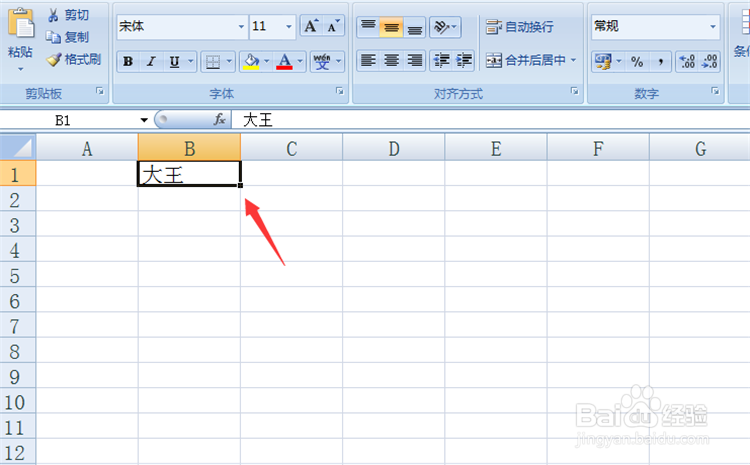Apply percent style
The height and width of the screenshot is (465, 750).
[637, 61]
